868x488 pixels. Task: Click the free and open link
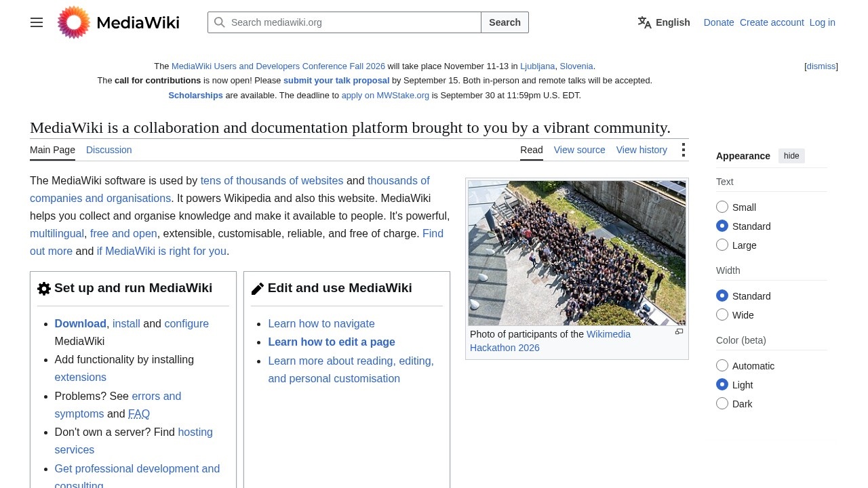click(123, 234)
